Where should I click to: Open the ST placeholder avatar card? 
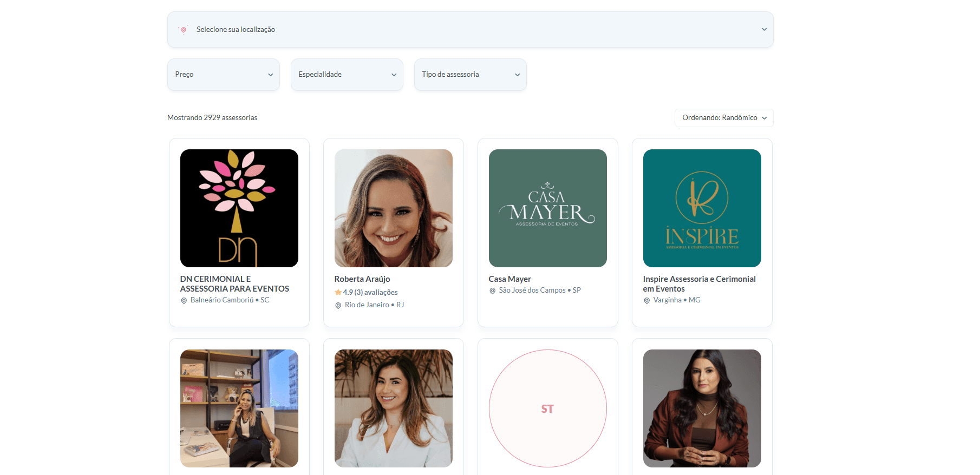click(548, 408)
